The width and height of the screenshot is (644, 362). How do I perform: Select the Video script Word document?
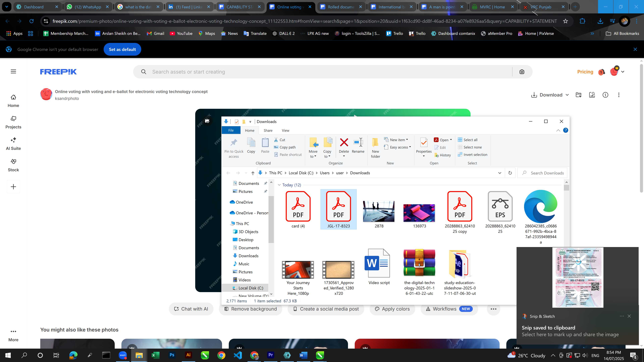(379, 267)
